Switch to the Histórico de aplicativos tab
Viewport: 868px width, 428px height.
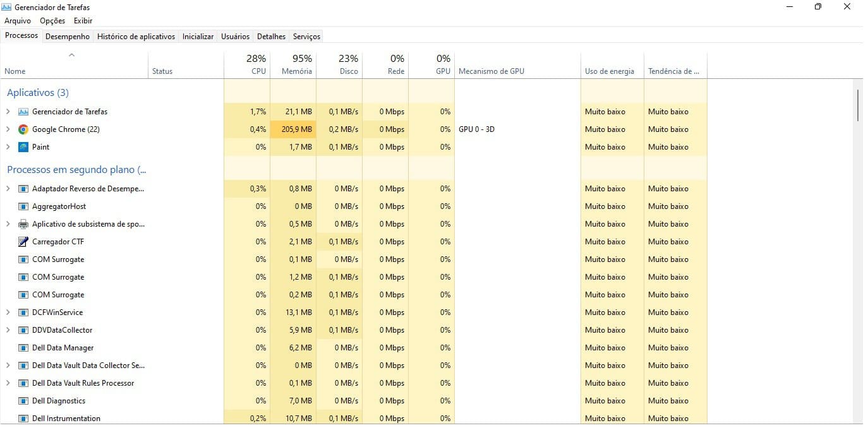point(136,37)
